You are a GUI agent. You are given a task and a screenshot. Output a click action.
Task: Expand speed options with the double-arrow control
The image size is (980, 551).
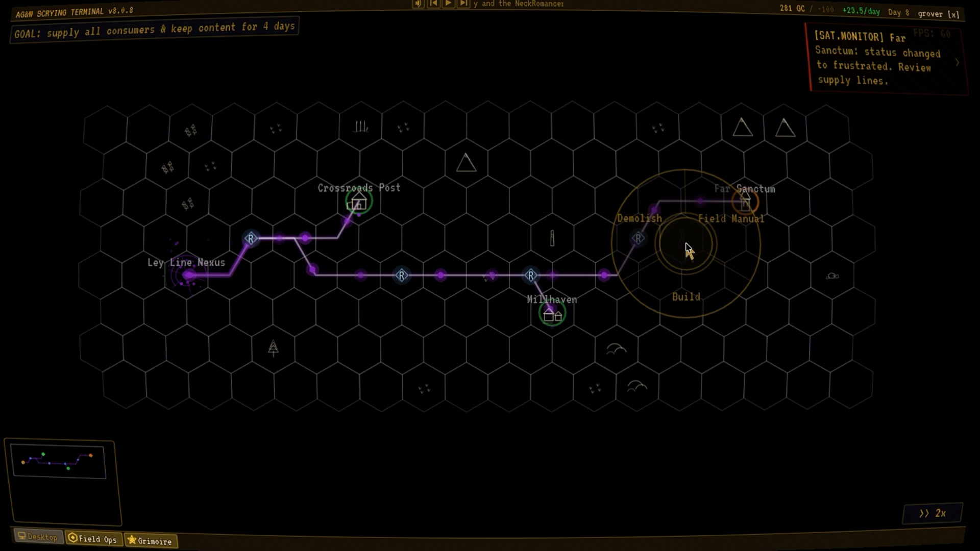[x=924, y=513]
